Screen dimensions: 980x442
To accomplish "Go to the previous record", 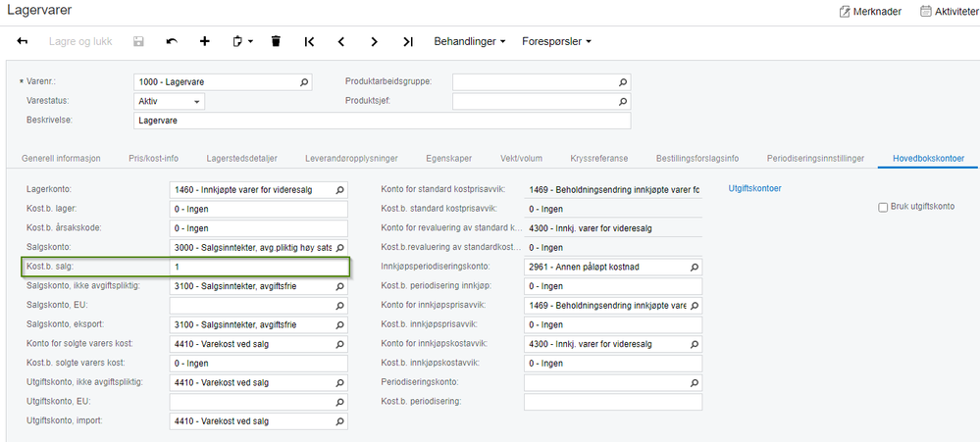I will pos(341,42).
